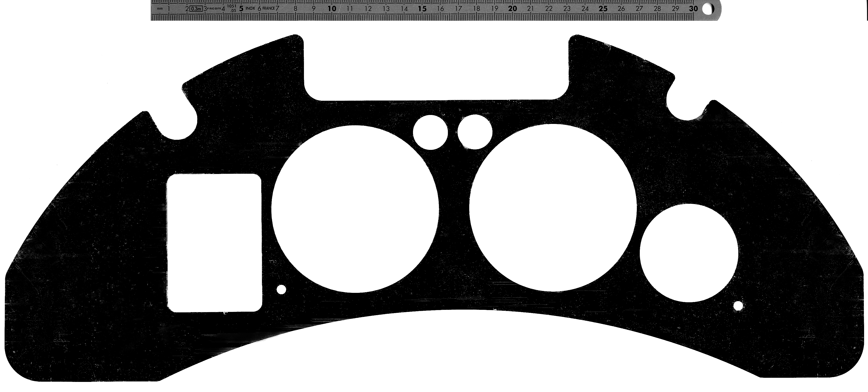Click the right large circular gauge cutout
868x392 pixels.
(553, 207)
